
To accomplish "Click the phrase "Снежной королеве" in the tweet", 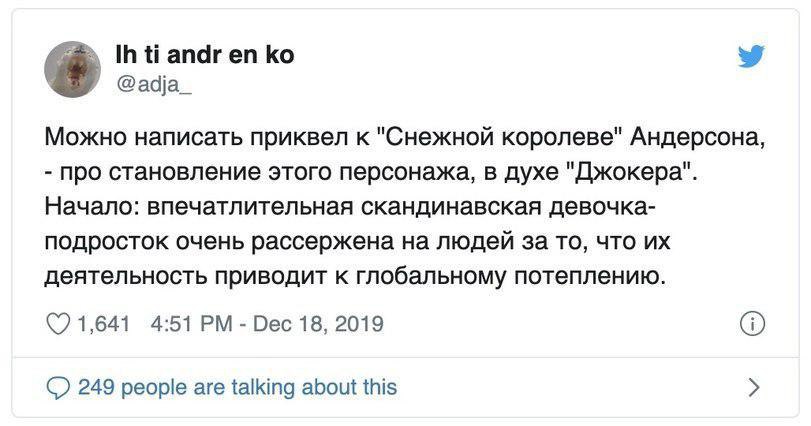I will click(499, 138).
